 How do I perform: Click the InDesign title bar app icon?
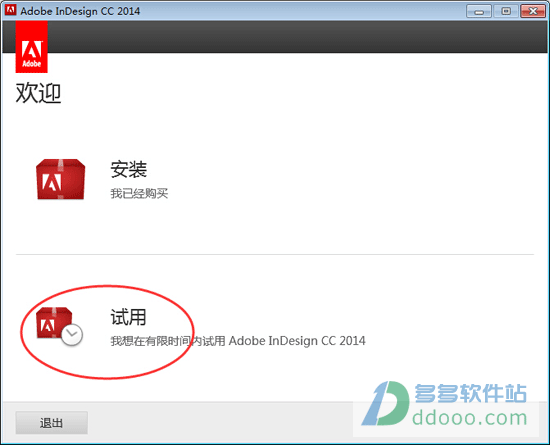pyautogui.click(x=10, y=10)
